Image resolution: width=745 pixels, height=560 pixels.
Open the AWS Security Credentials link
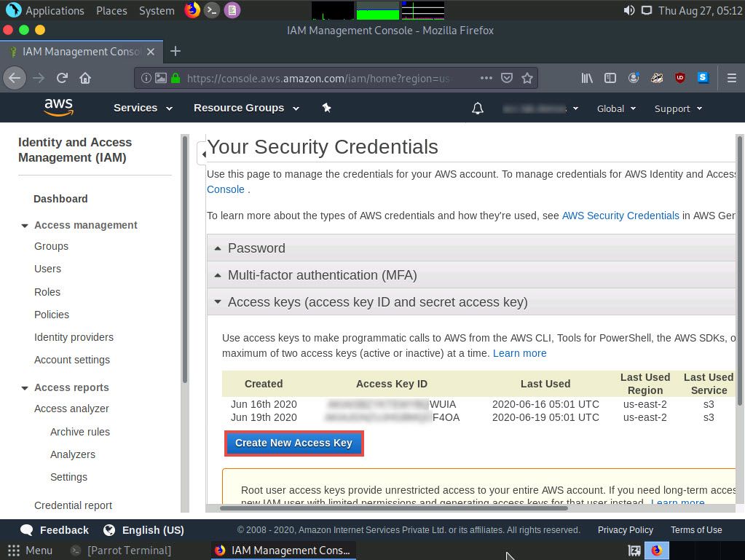[x=620, y=216]
